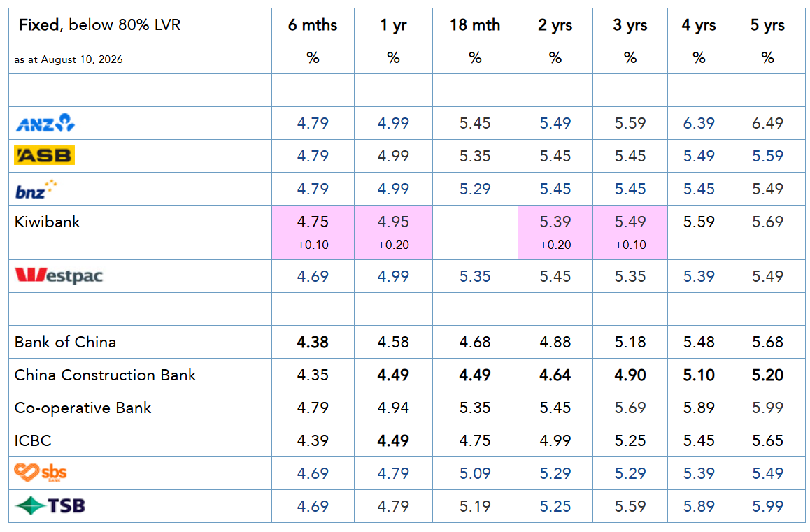Select Bank of China bold 4.38 rate
The image size is (810, 532).
pos(313,343)
